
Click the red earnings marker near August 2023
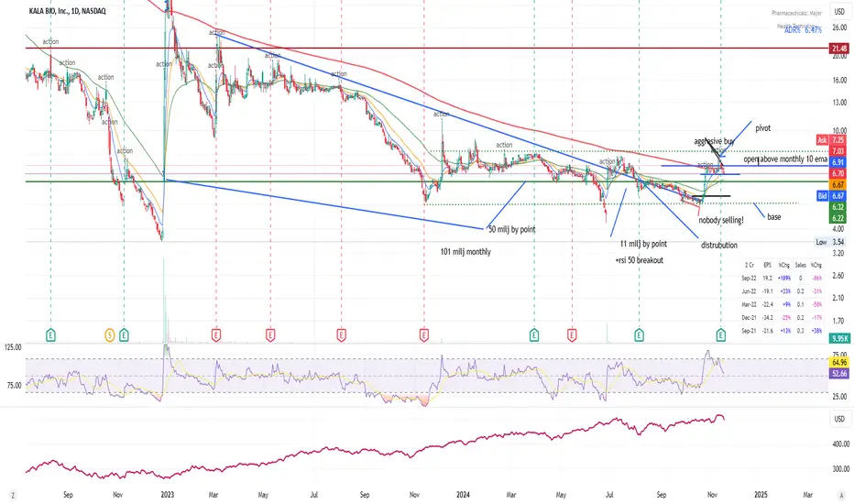point(341,335)
